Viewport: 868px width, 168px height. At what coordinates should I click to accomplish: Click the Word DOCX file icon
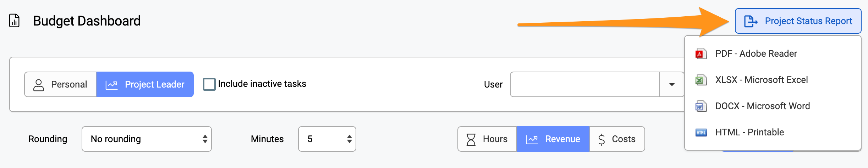701,106
